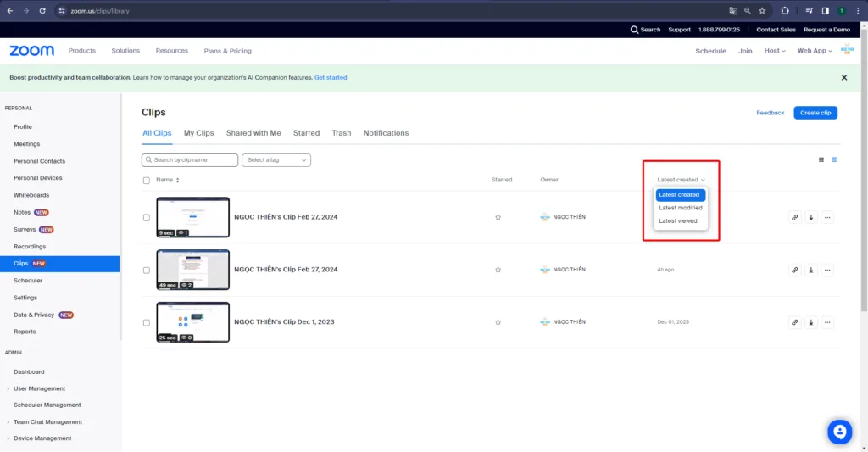Click the Zoom logo
Screen dimensions: 868x452
(x=32, y=51)
